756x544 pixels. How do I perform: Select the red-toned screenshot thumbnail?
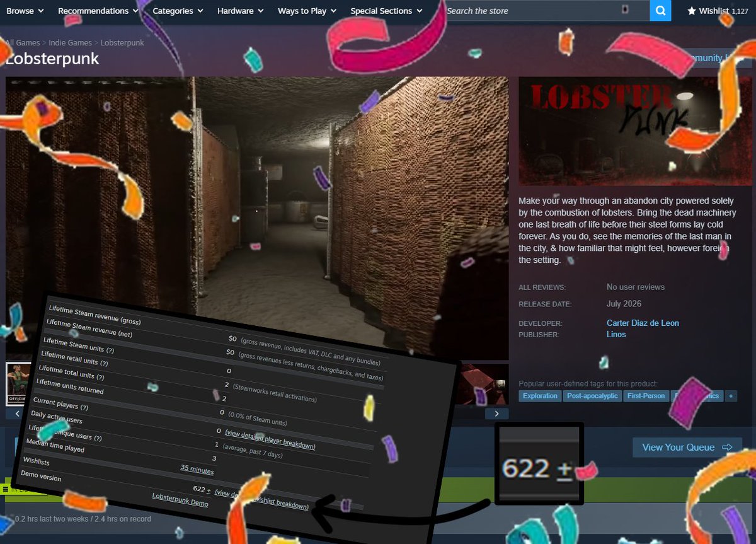click(484, 384)
